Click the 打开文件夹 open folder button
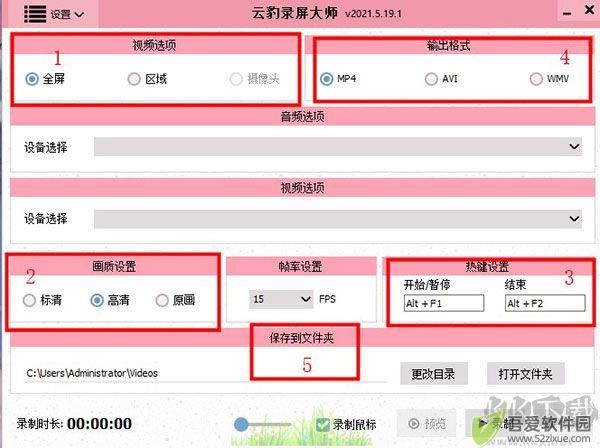This screenshot has height=448, width=600. [525, 374]
